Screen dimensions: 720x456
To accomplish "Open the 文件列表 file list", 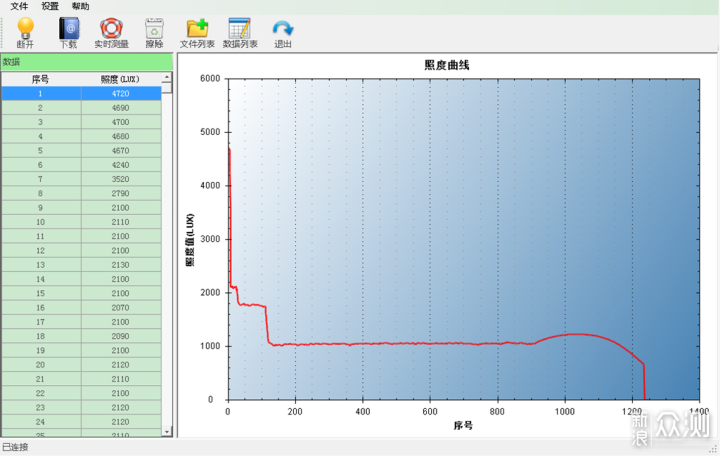I will [197, 33].
